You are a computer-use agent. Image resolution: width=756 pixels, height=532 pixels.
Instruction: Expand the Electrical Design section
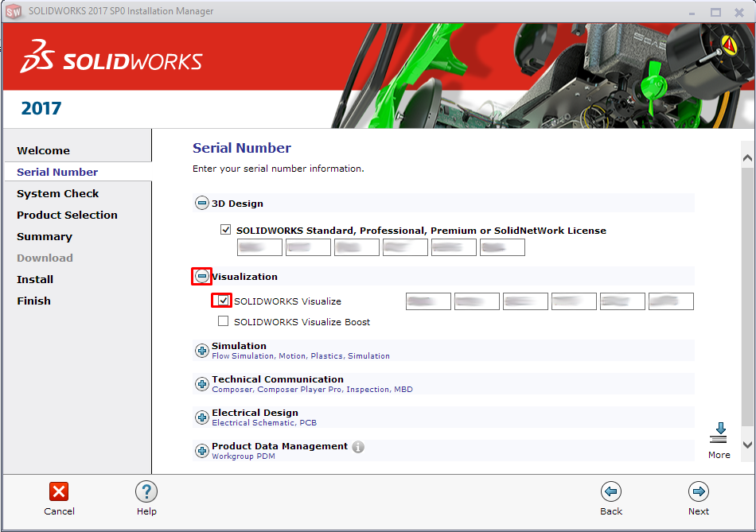point(202,417)
